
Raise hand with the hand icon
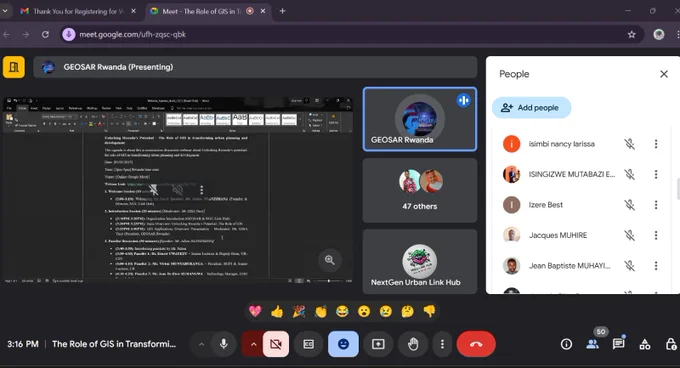coord(413,344)
